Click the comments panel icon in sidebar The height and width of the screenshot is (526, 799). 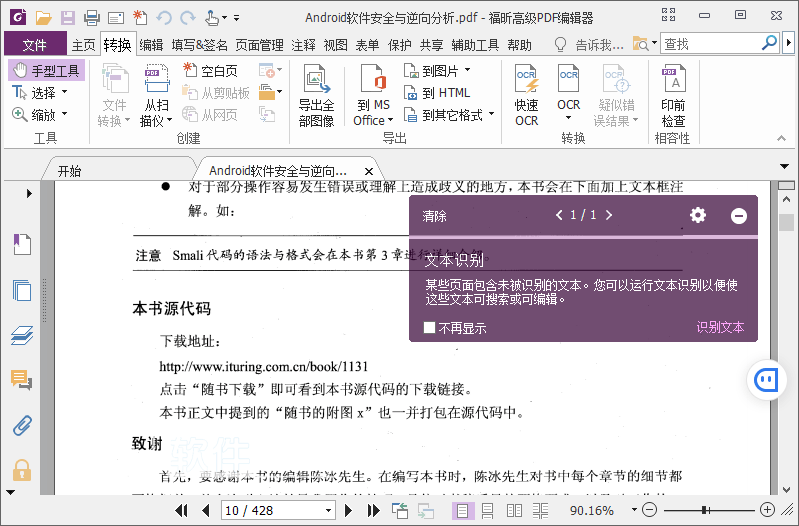click(x=21, y=379)
